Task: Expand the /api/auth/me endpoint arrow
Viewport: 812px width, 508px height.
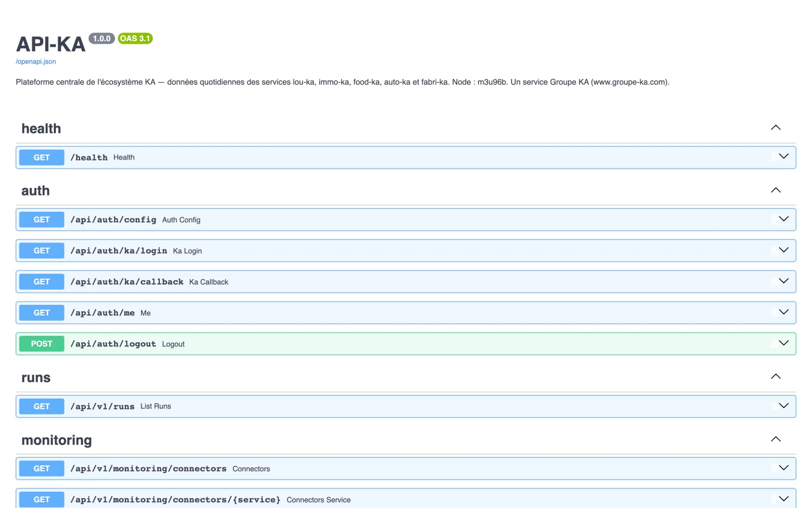Action: (x=784, y=312)
